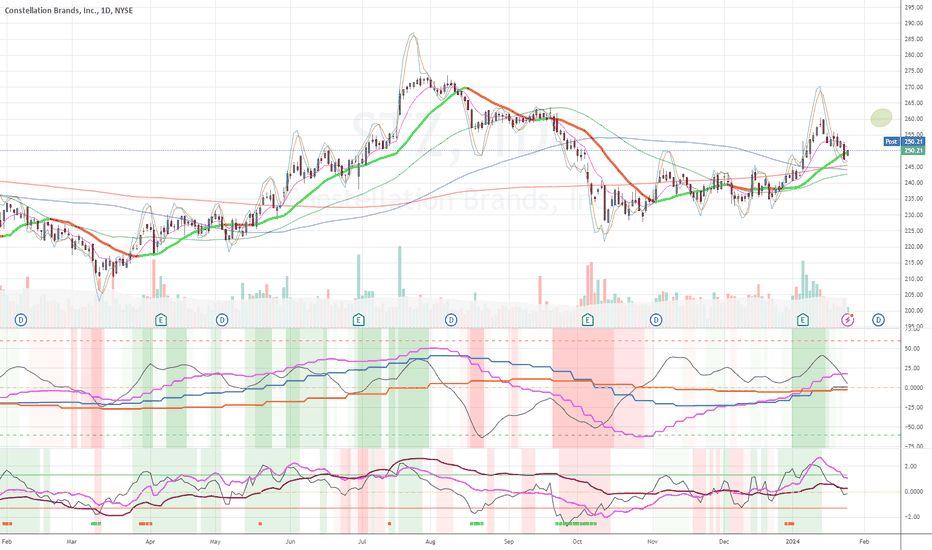Click the Apr label on time axis
The height and width of the screenshot is (550, 932).
(x=150, y=542)
